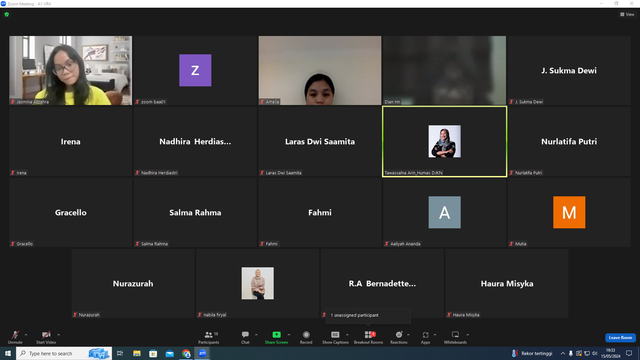Open the Reactions menu

(x=399, y=337)
